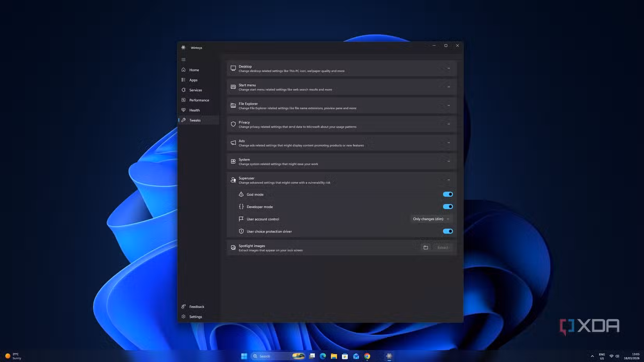This screenshot has width=644, height=362.
Task: Click the Desktop monitor icon
Action: [233, 68]
